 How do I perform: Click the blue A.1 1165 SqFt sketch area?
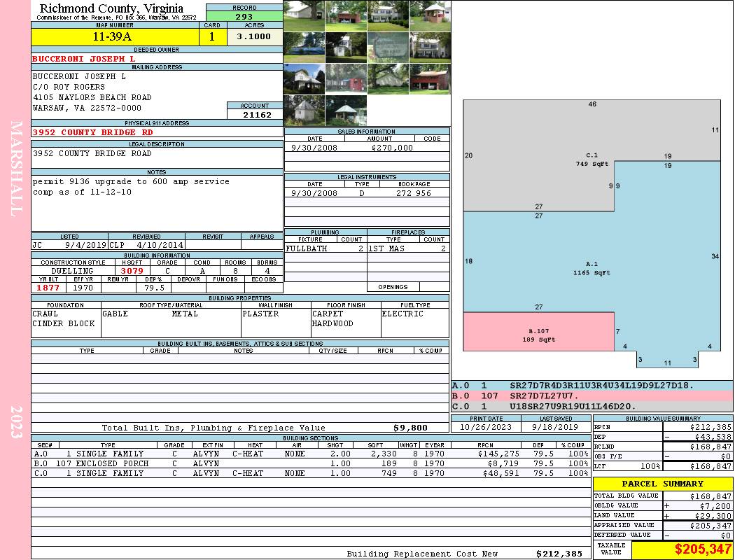click(x=591, y=268)
